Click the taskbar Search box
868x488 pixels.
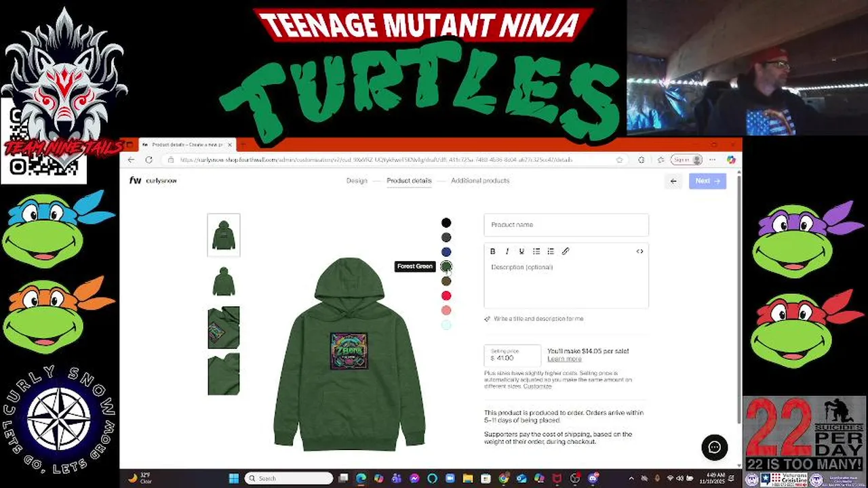pyautogui.click(x=289, y=478)
